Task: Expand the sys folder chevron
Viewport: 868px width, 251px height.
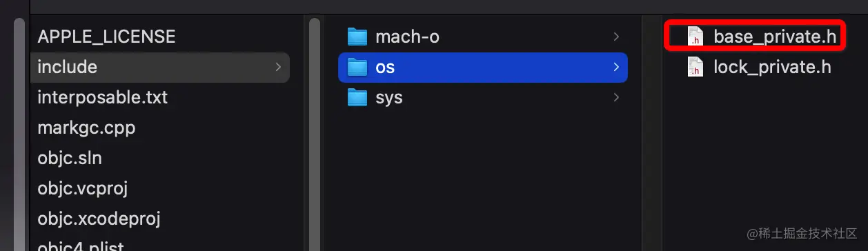Action: 615,97
